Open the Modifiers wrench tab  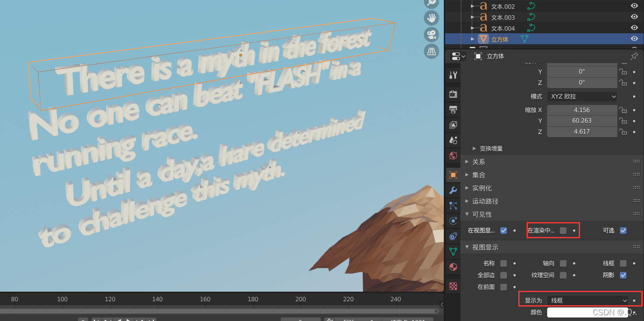453,190
